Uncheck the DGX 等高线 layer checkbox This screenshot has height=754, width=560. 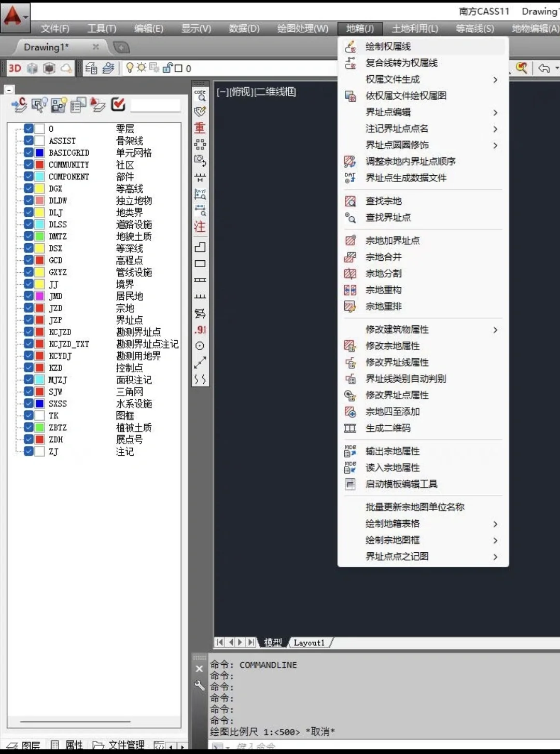[28, 188]
